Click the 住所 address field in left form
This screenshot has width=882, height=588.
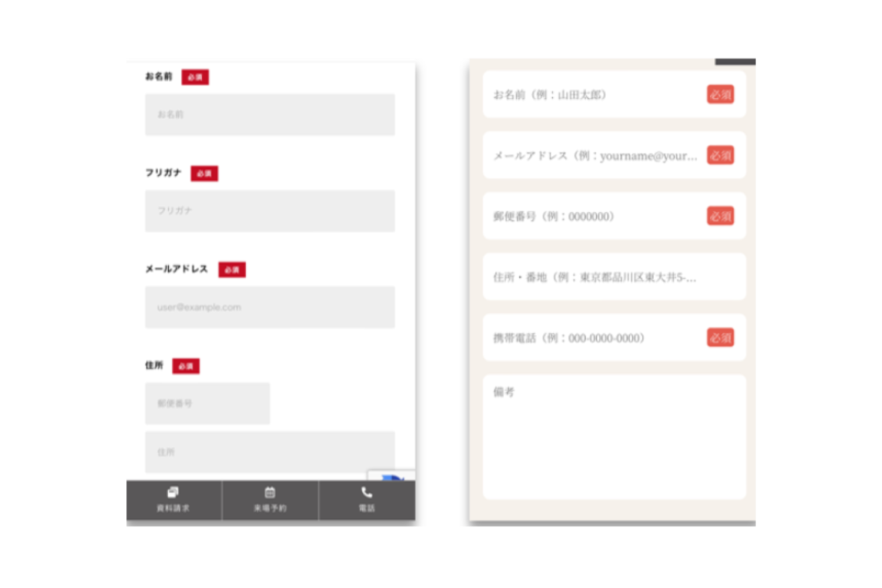(x=270, y=452)
